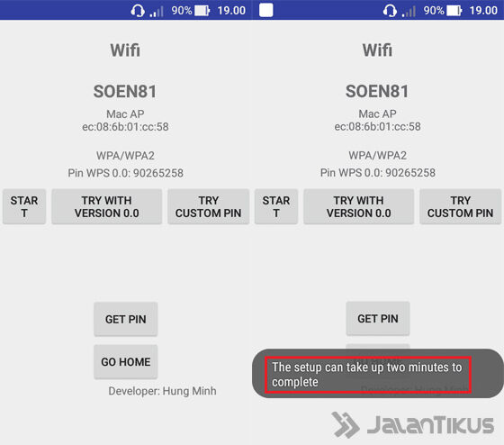
Task: Tap GO HOME button on left screen
Action: [x=126, y=361]
